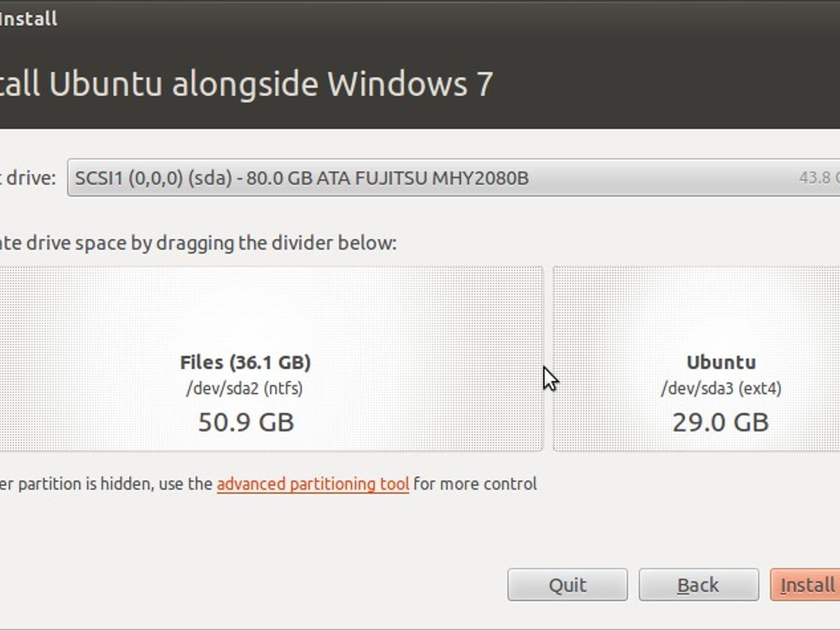840x630 pixels.
Task: Click the advanced partitioning tool link
Action: [x=312, y=484]
